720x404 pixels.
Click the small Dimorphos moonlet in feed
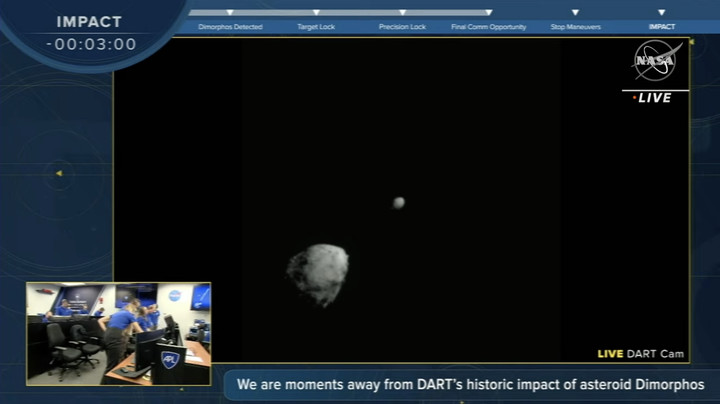coord(398,203)
